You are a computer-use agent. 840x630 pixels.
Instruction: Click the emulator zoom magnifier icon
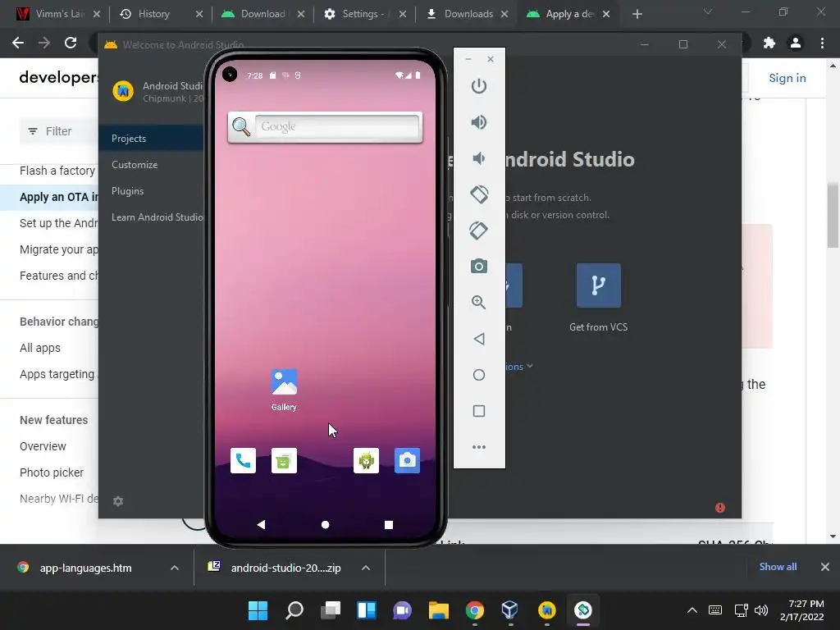point(479,302)
